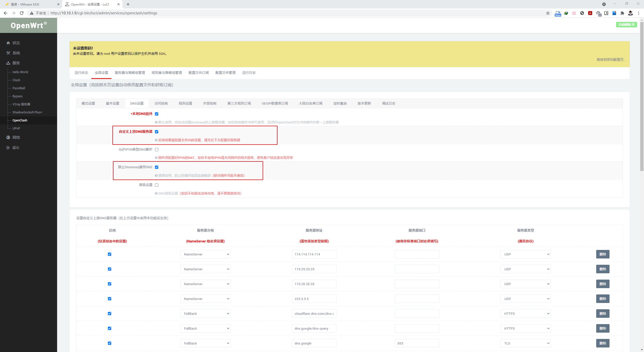Click the home icon beside 状态

8,43
